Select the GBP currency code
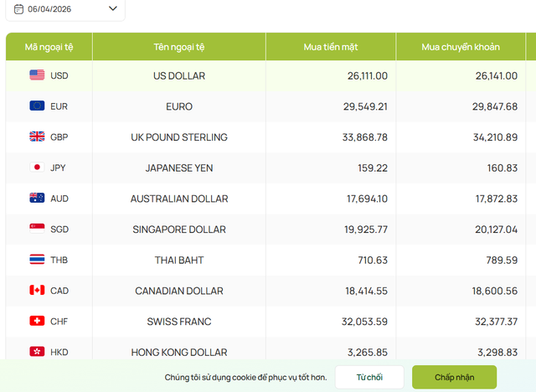Screen dimensions: 536x392 pos(59,137)
